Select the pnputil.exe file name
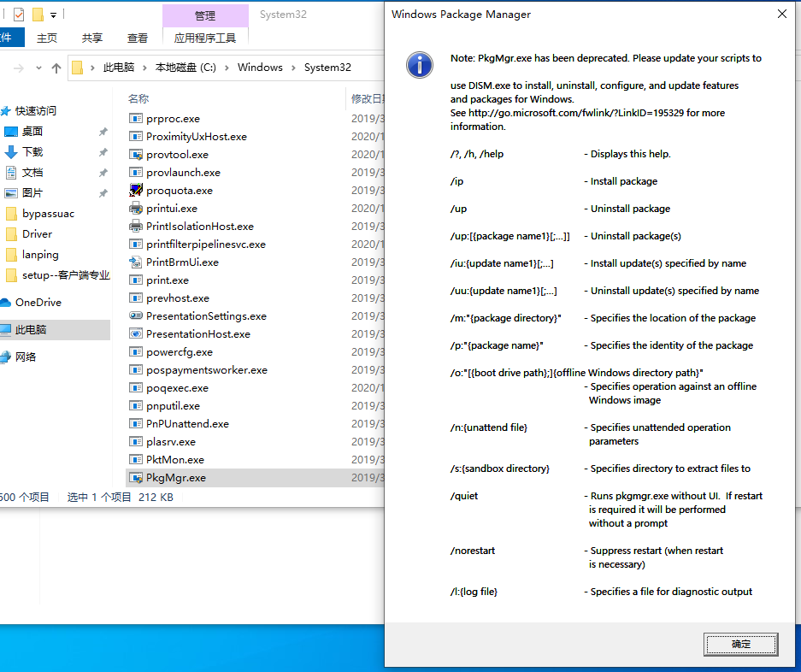 click(x=174, y=406)
